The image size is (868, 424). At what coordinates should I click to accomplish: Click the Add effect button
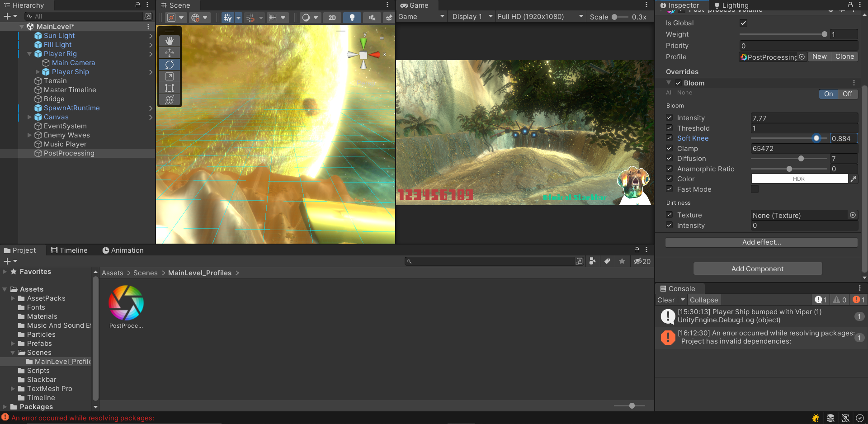click(x=761, y=242)
